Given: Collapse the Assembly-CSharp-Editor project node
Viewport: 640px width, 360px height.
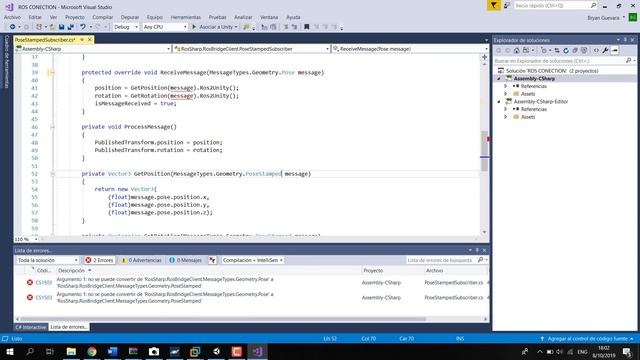Looking at the screenshot, I should coord(499,102).
